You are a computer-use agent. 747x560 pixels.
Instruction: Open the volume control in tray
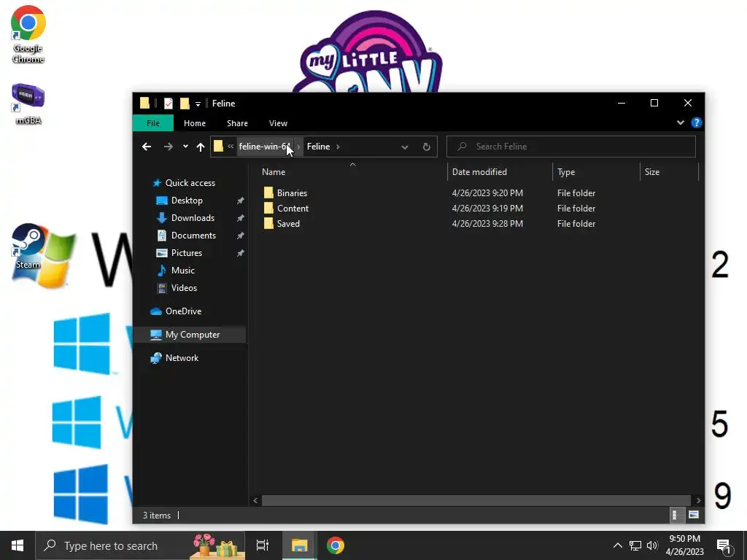(652, 545)
